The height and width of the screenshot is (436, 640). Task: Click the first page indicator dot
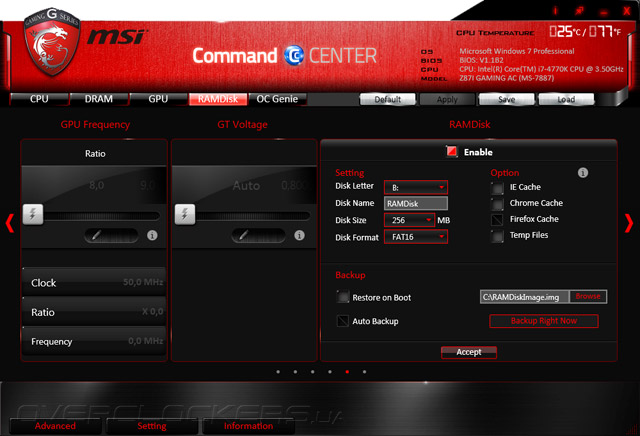pyautogui.click(x=278, y=372)
